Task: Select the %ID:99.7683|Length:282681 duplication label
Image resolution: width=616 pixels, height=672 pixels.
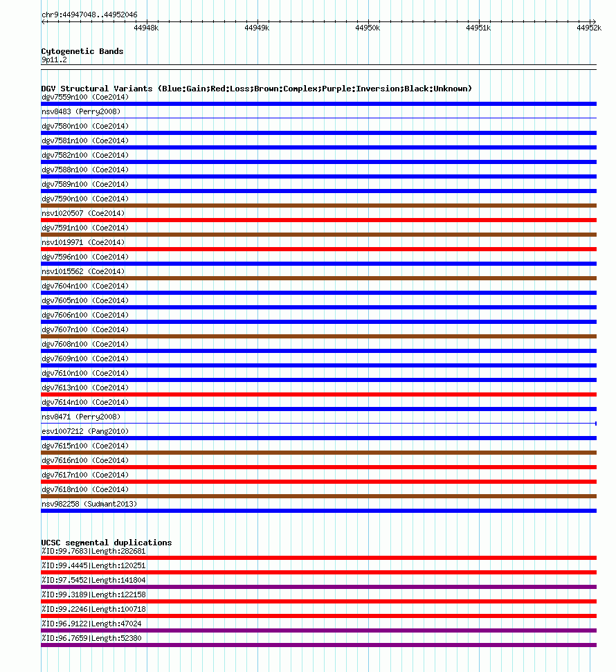Action: point(93,552)
